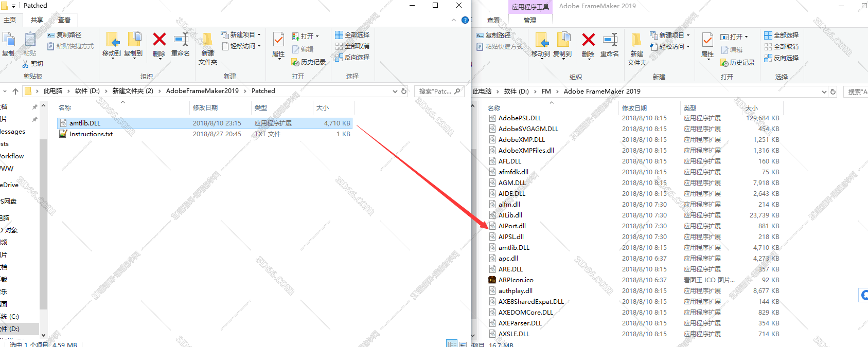
Task: Open Easy access (轻松访问) dropdown in Patched window
Action: [241, 46]
